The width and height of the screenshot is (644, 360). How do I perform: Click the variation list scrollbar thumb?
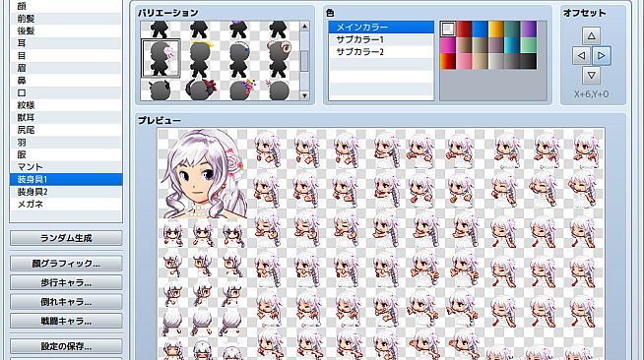point(304,61)
